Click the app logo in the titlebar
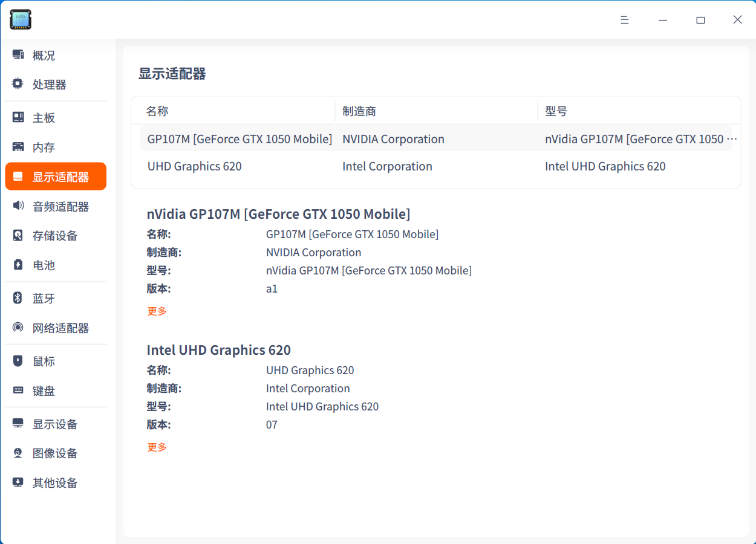The height and width of the screenshot is (544, 756). coord(20,19)
